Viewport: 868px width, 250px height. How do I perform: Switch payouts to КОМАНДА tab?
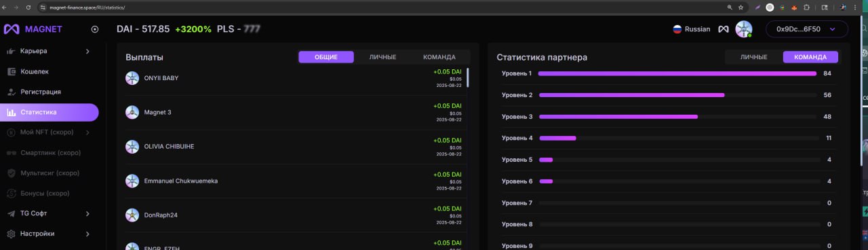(439, 57)
